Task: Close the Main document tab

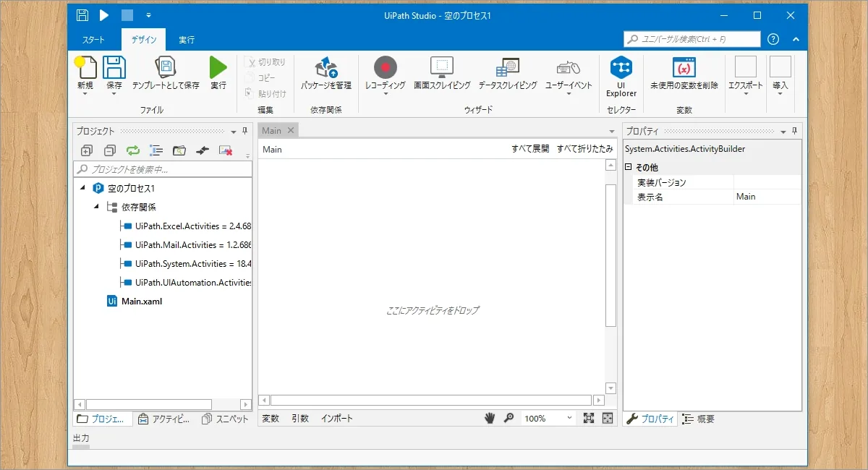Action: [291, 130]
